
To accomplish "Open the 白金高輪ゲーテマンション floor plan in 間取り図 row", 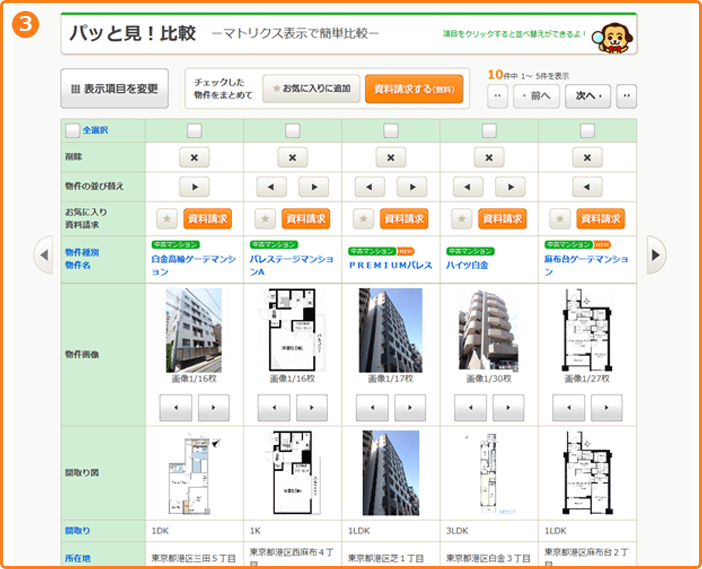I will pos(194,473).
